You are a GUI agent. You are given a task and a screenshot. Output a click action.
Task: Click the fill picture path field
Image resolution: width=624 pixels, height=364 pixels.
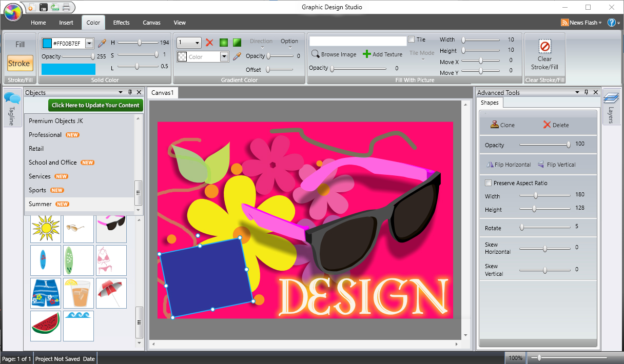(358, 41)
